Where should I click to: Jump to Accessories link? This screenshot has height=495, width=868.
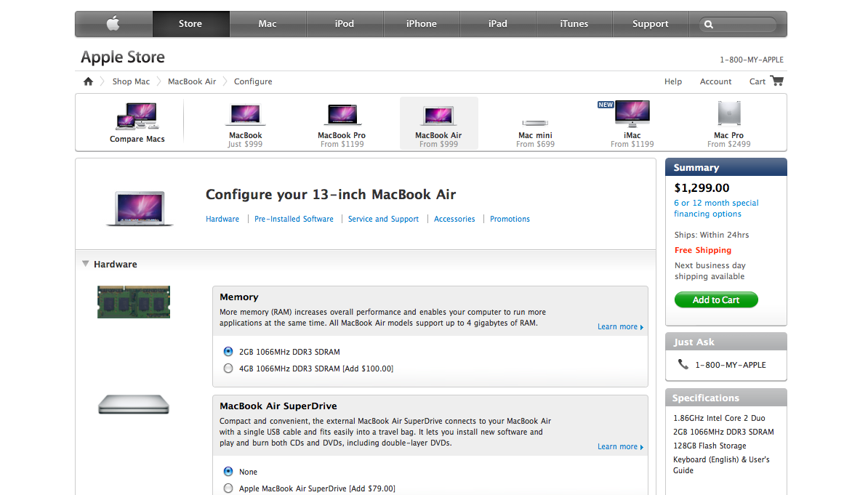tap(454, 220)
